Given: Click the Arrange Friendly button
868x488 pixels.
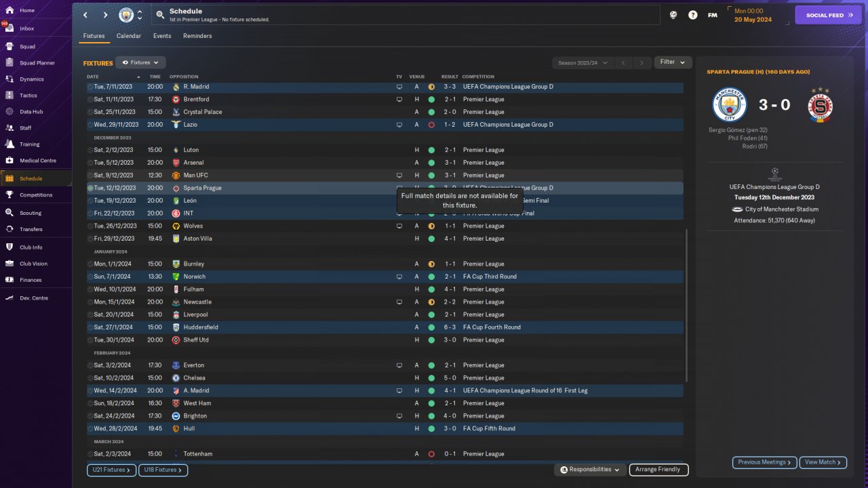Looking at the screenshot, I should 658,470.
